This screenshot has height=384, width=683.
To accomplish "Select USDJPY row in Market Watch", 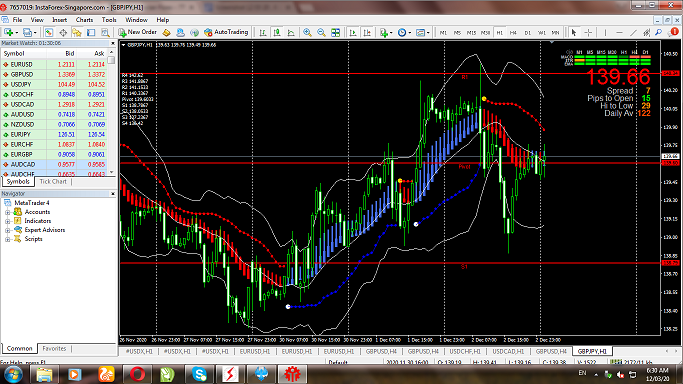I will [x=54, y=84].
